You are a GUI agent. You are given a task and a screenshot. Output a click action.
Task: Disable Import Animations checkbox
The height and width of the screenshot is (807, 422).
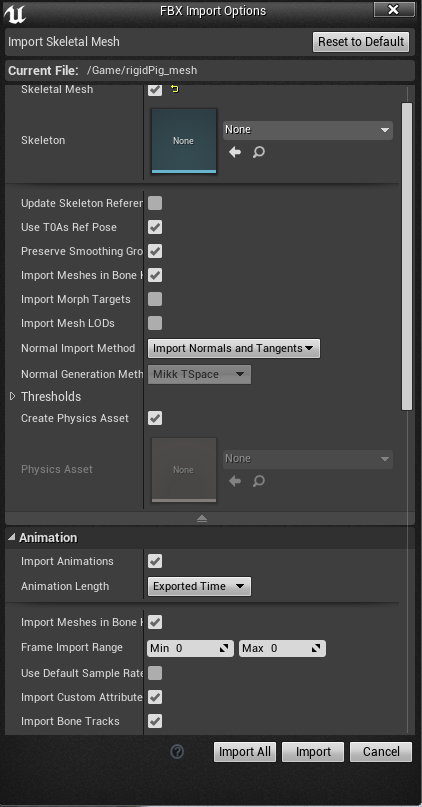(x=155, y=561)
